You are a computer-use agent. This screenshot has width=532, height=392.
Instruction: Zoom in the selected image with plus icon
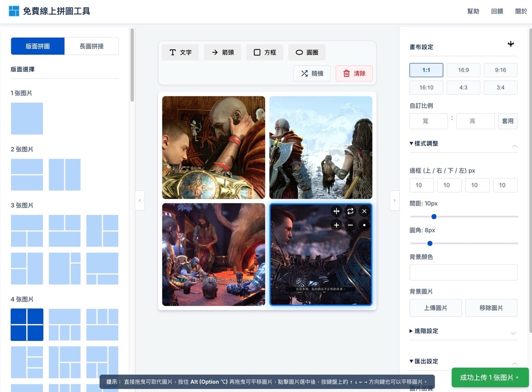(x=336, y=225)
